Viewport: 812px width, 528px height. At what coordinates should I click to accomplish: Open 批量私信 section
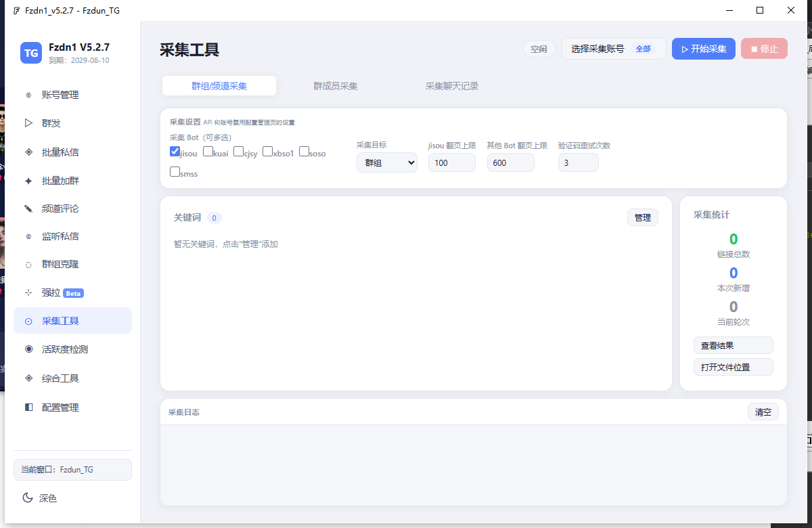(72, 152)
